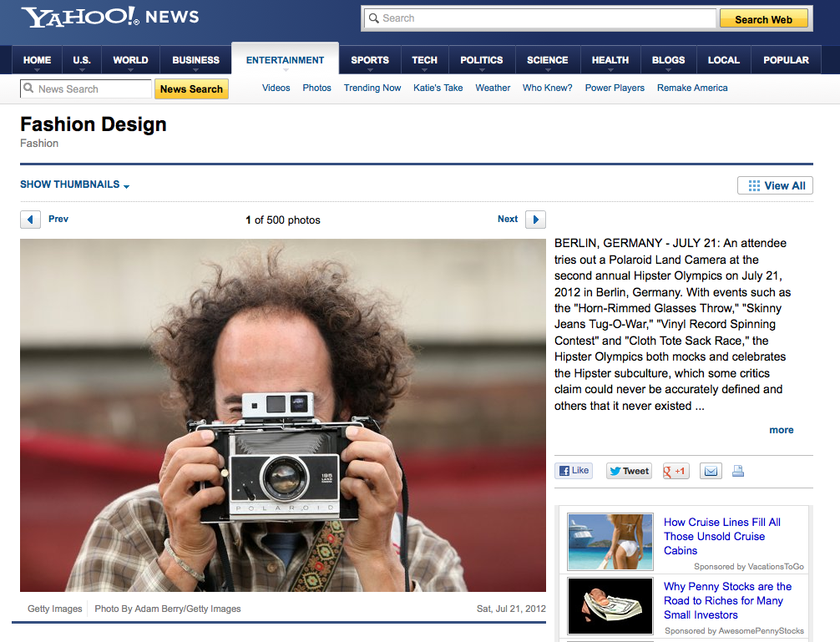The width and height of the screenshot is (840, 642).
Task: Open the Who Knew? link
Action: point(548,88)
